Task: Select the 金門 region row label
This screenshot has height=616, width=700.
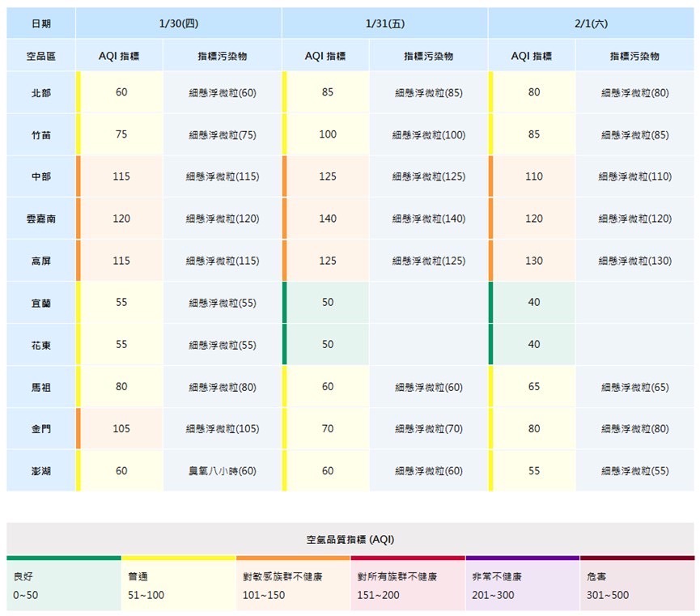Action: tap(41, 429)
